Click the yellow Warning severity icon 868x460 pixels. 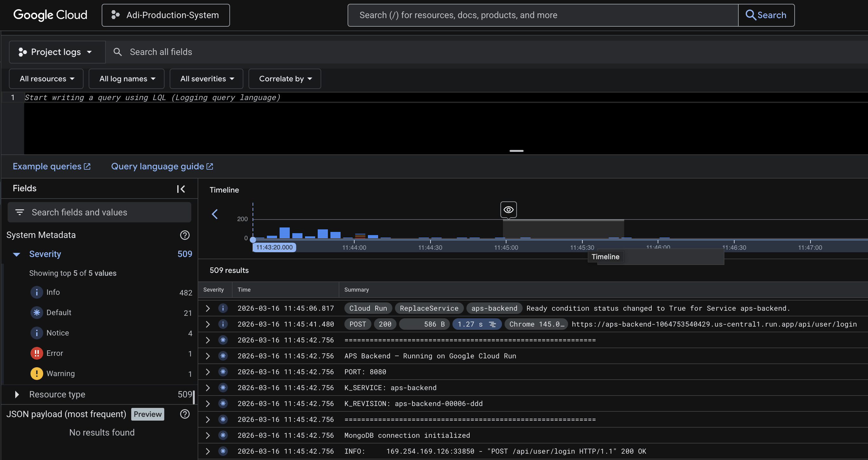tap(37, 374)
